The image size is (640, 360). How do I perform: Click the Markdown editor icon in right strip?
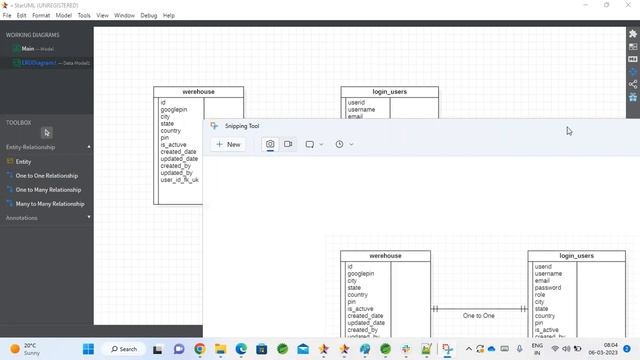coord(633,59)
